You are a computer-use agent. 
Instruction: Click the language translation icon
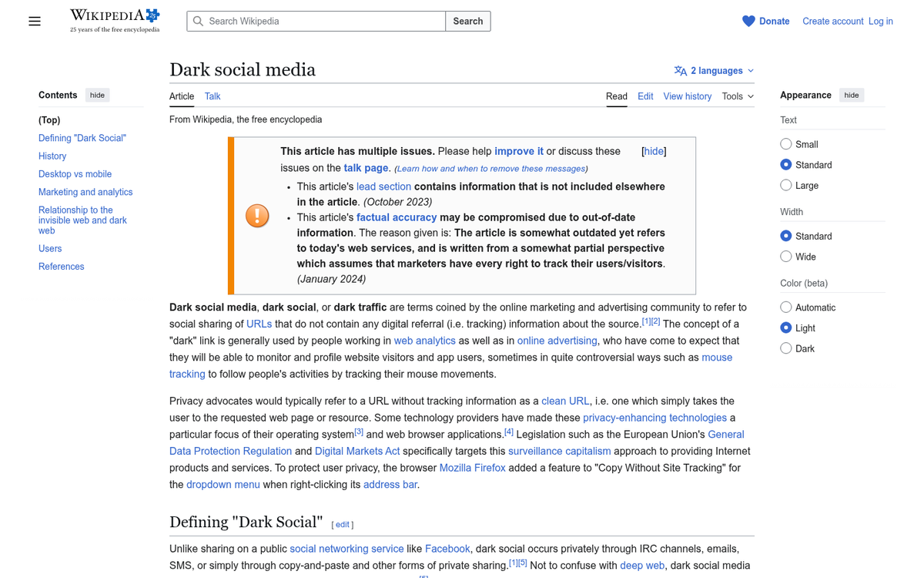pyautogui.click(x=681, y=71)
